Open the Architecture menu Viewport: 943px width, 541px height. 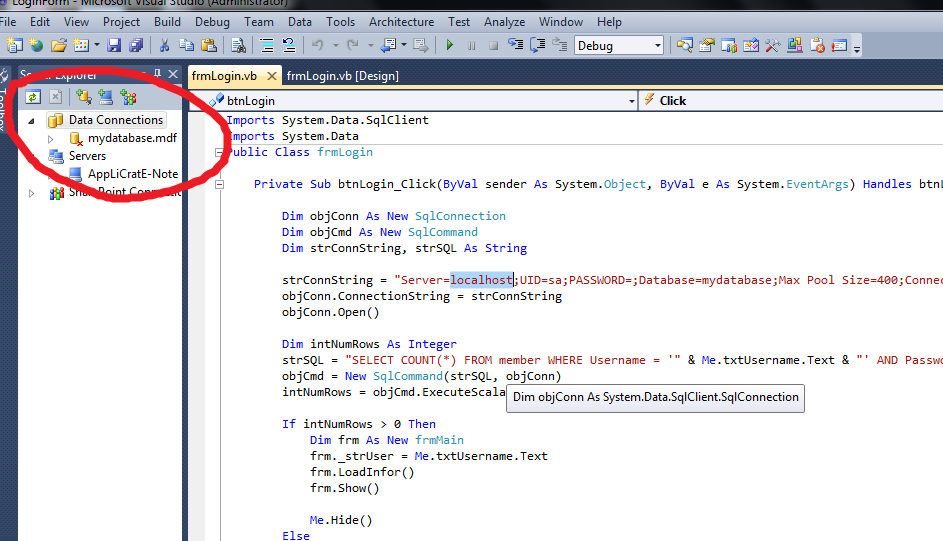click(402, 22)
